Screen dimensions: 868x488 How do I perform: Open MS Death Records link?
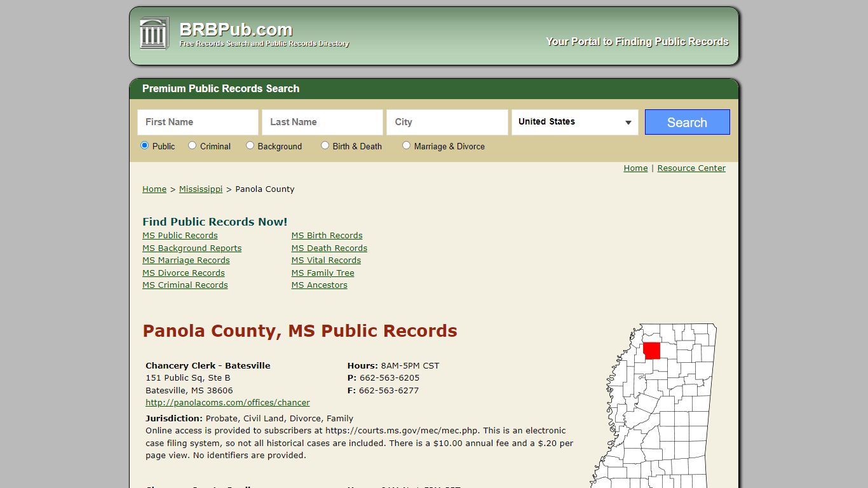(329, 248)
